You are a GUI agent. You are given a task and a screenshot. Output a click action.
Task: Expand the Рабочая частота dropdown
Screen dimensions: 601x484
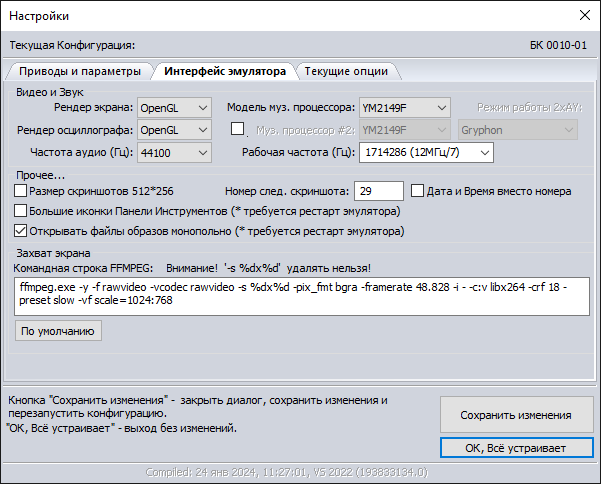[427, 152]
